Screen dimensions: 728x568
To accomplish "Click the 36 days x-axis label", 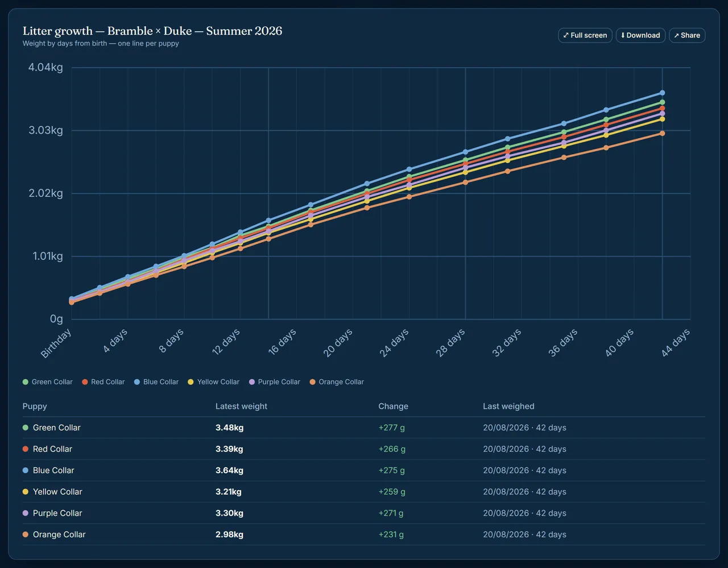I will click(563, 342).
